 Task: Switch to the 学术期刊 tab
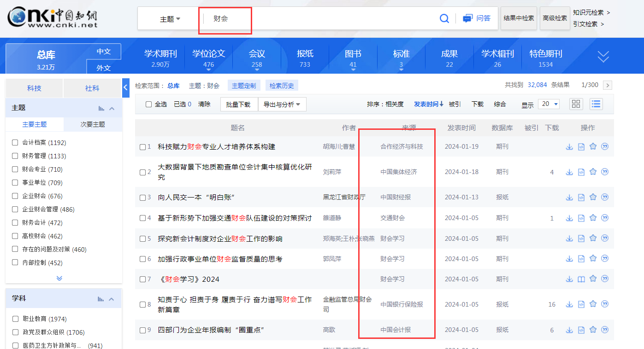(160, 58)
